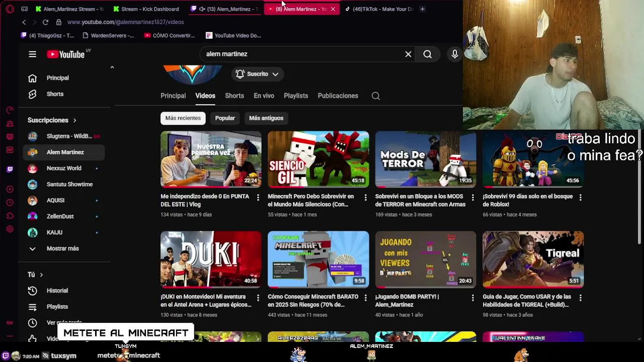Open options menu for DUKI en Montevideo video
644x362 pixels.
pyautogui.click(x=258, y=298)
